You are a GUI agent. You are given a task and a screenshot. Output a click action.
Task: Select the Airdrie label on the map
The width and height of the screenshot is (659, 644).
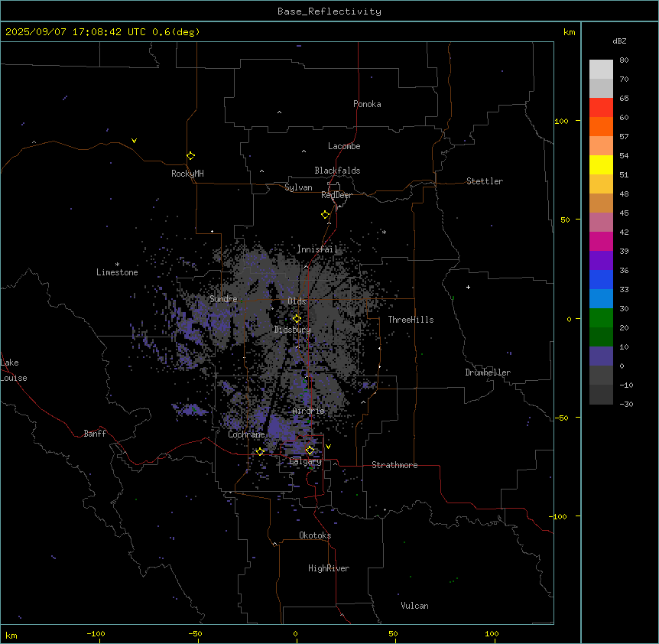click(x=309, y=411)
